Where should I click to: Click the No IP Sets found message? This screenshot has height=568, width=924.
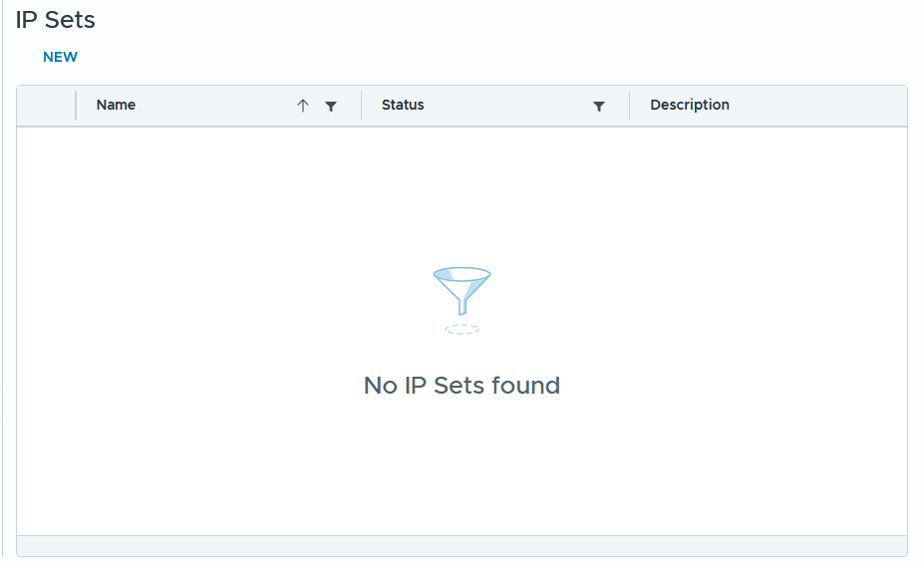[x=462, y=386]
